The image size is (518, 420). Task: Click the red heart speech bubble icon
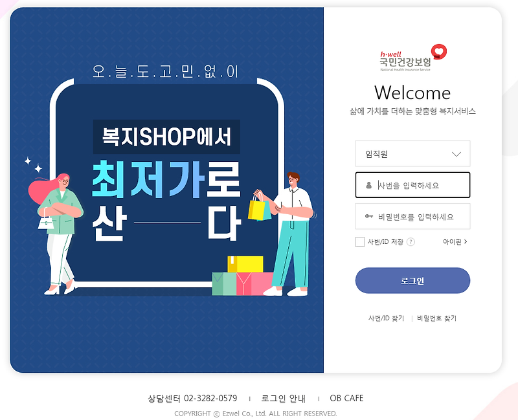point(439,52)
